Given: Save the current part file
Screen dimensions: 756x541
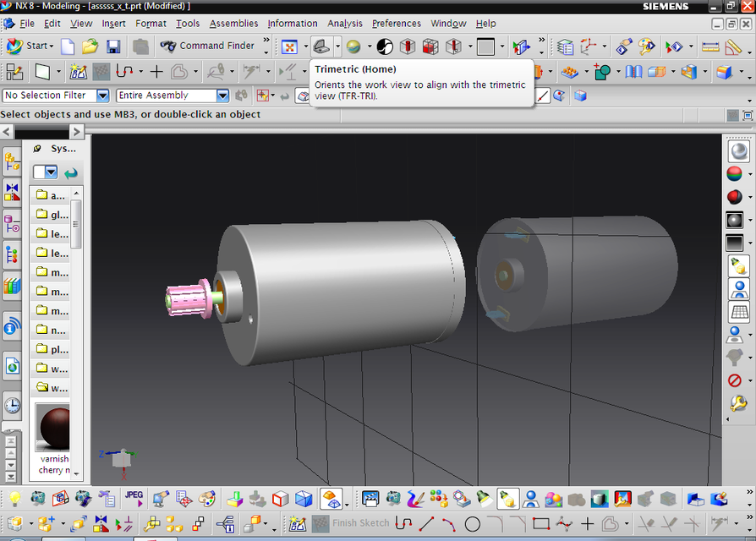Looking at the screenshot, I should (x=112, y=47).
